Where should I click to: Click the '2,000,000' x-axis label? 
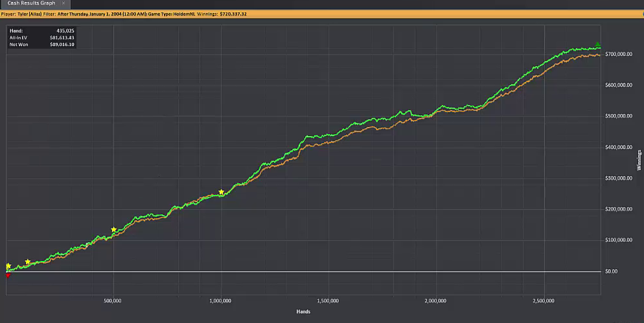tap(435, 301)
